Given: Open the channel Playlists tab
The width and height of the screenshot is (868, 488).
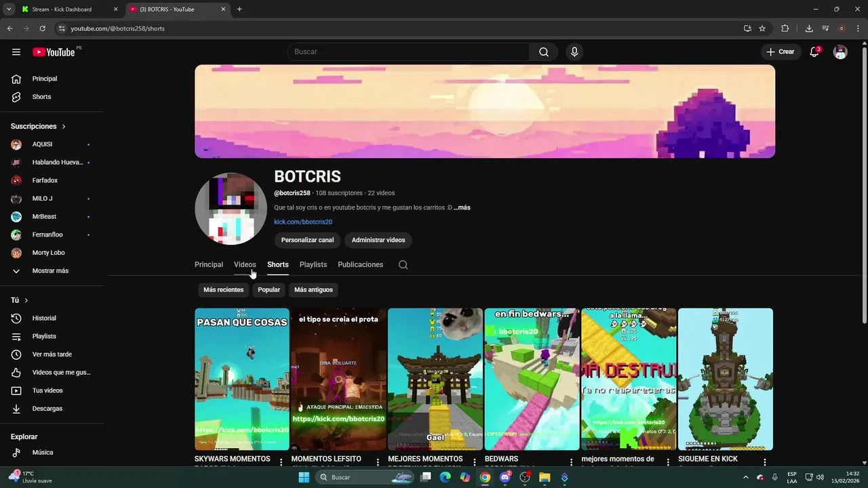Looking at the screenshot, I should point(313,265).
